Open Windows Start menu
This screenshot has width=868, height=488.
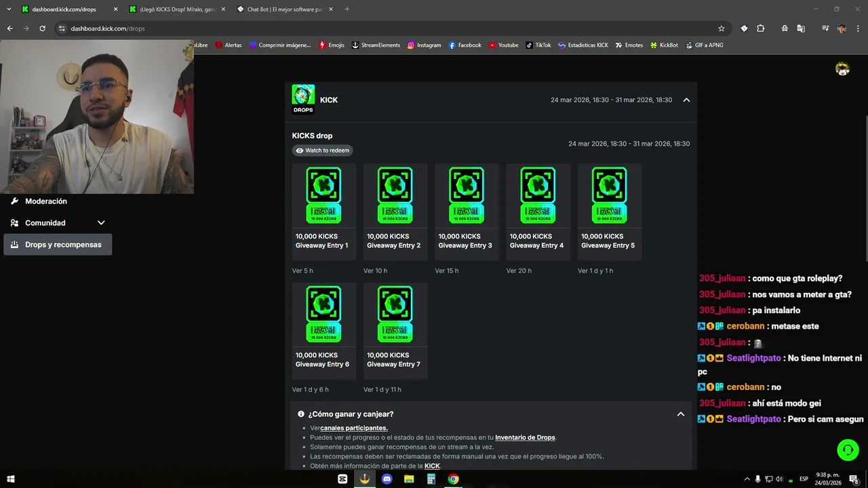10,479
